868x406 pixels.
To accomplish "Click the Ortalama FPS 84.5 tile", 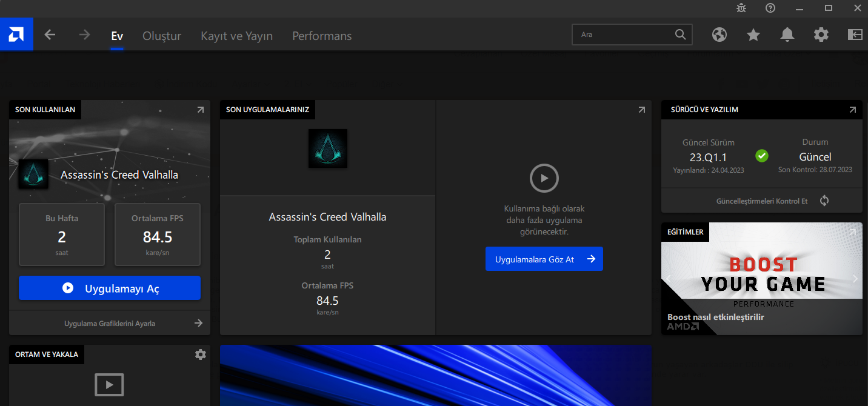I will 158,235.
